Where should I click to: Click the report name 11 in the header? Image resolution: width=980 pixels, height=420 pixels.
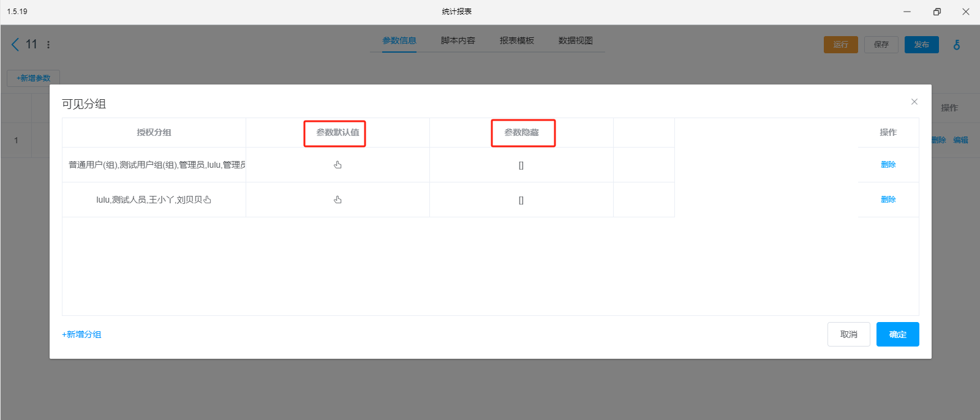pos(31,44)
